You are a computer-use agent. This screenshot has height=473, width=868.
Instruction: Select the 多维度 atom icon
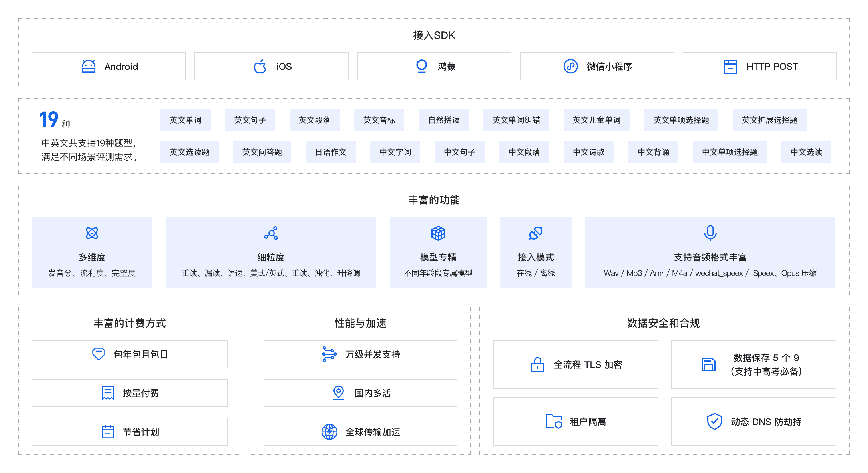[92, 233]
